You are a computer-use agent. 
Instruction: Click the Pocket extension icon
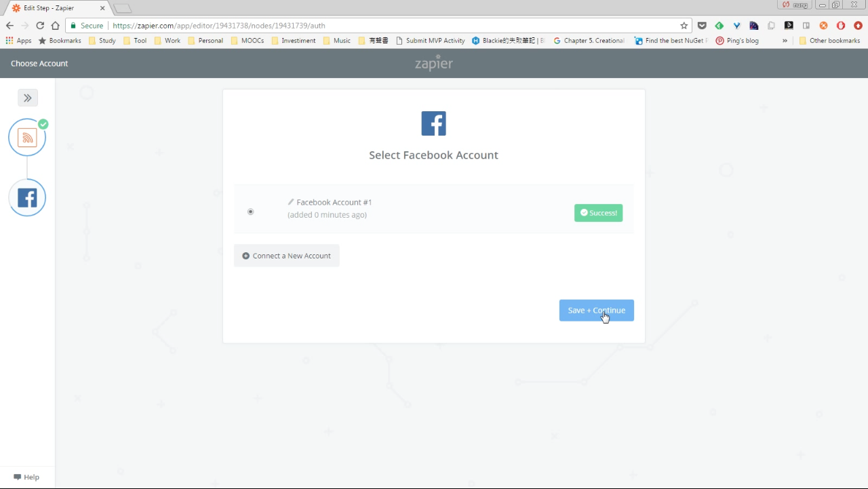(702, 26)
